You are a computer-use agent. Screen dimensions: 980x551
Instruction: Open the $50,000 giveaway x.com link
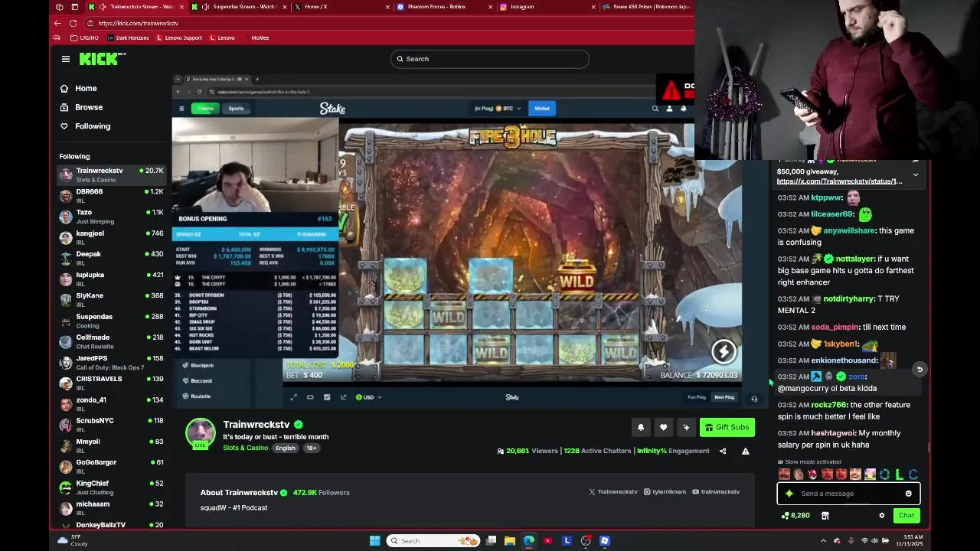pos(839,181)
